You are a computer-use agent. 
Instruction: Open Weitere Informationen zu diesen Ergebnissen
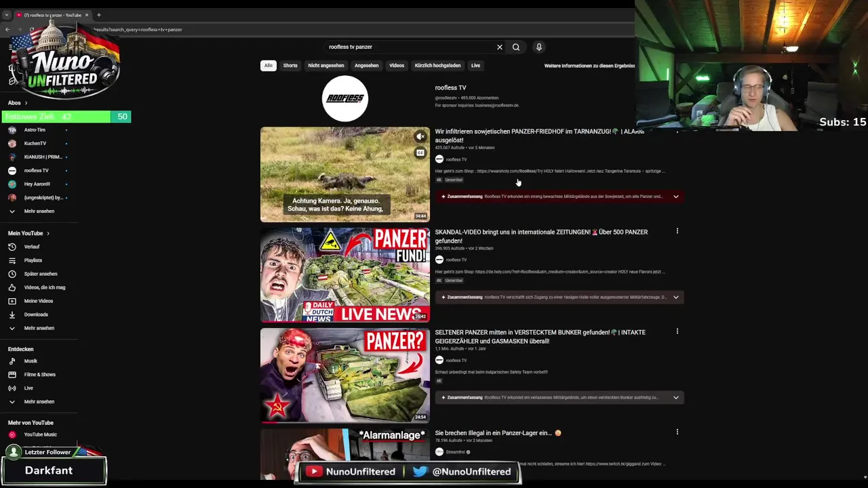(589, 66)
